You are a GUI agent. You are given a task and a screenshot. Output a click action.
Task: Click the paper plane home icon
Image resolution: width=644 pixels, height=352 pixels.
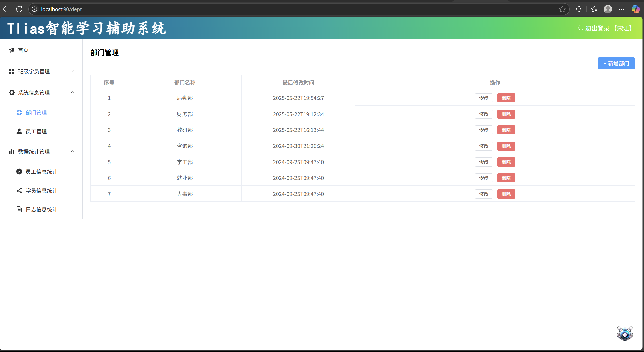click(12, 50)
